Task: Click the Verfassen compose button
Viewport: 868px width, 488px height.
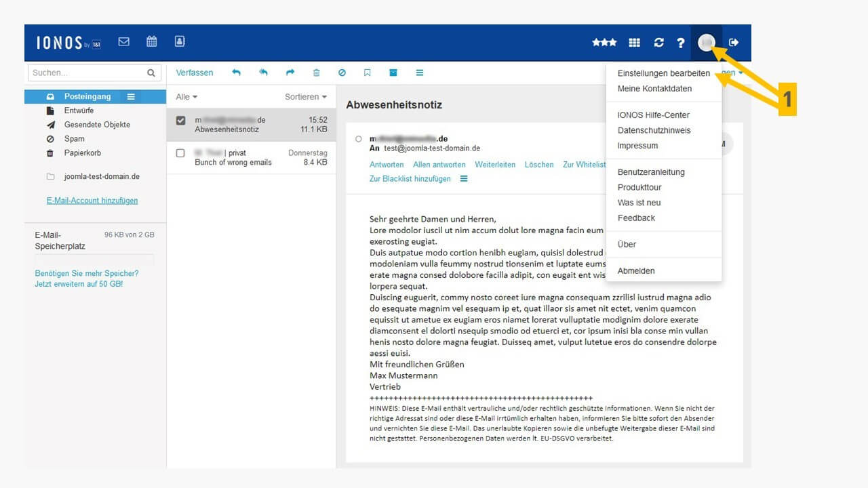Action: pyautogui.click(x=195, y=73)
